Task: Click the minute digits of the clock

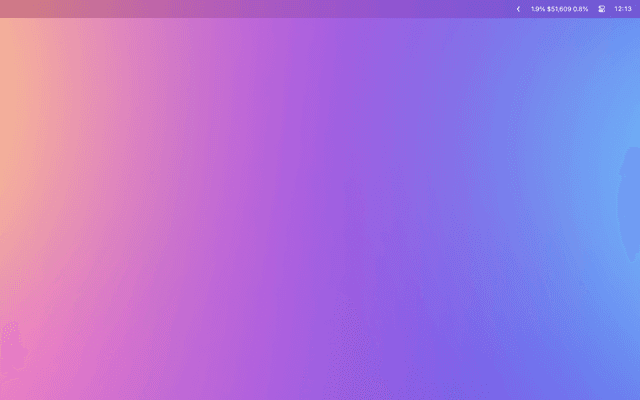Action: tap(627, 9)
